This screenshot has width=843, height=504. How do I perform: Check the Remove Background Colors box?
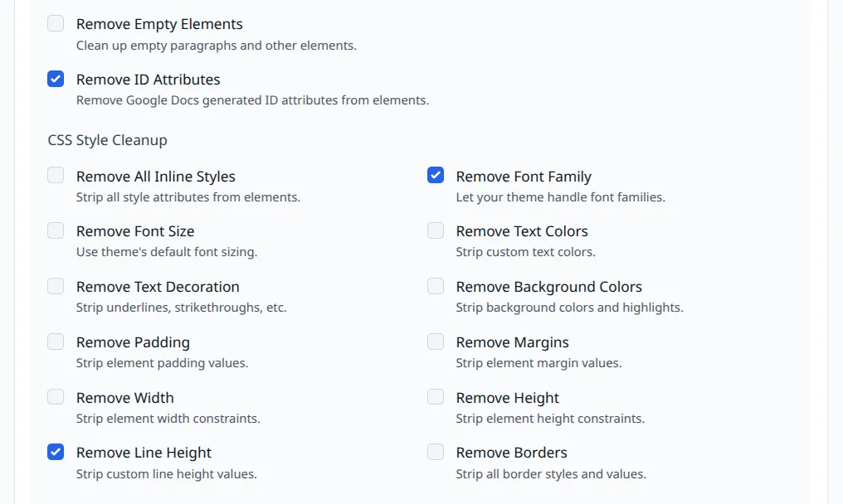(435, 285)
